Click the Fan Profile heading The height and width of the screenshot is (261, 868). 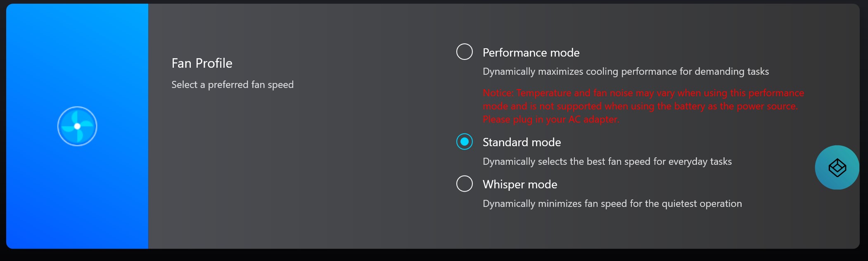(202, 63)
